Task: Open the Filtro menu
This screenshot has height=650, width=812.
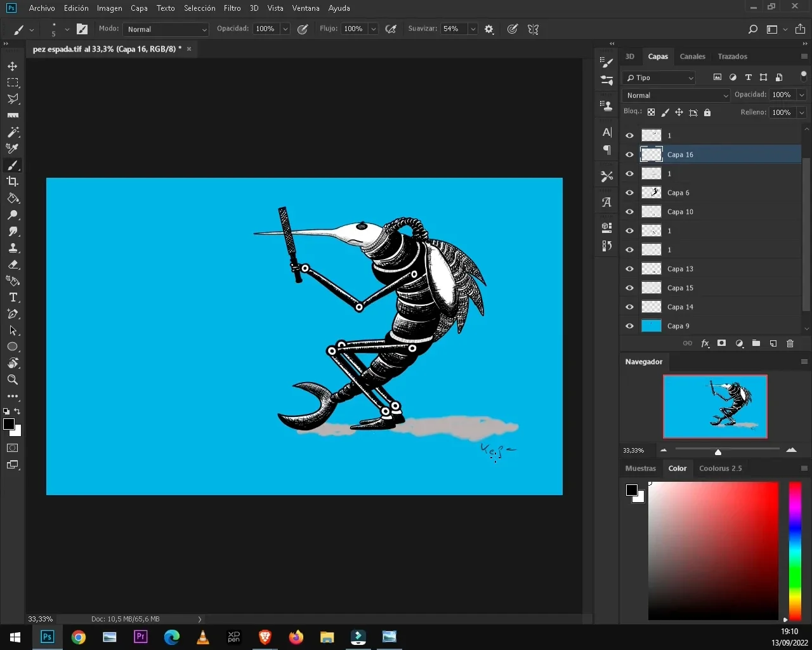Action: (x=232, y=8)
